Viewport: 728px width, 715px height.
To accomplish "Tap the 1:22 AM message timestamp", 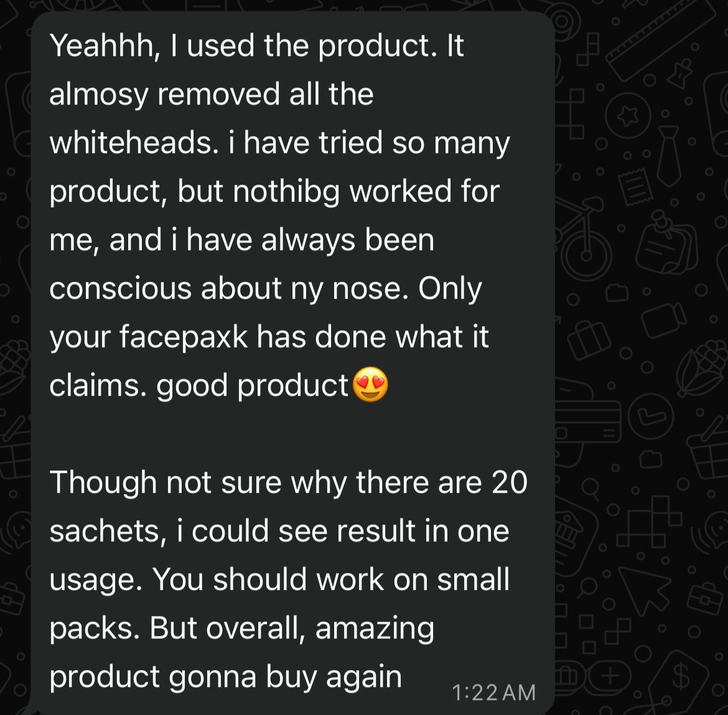I will (494, 692).
